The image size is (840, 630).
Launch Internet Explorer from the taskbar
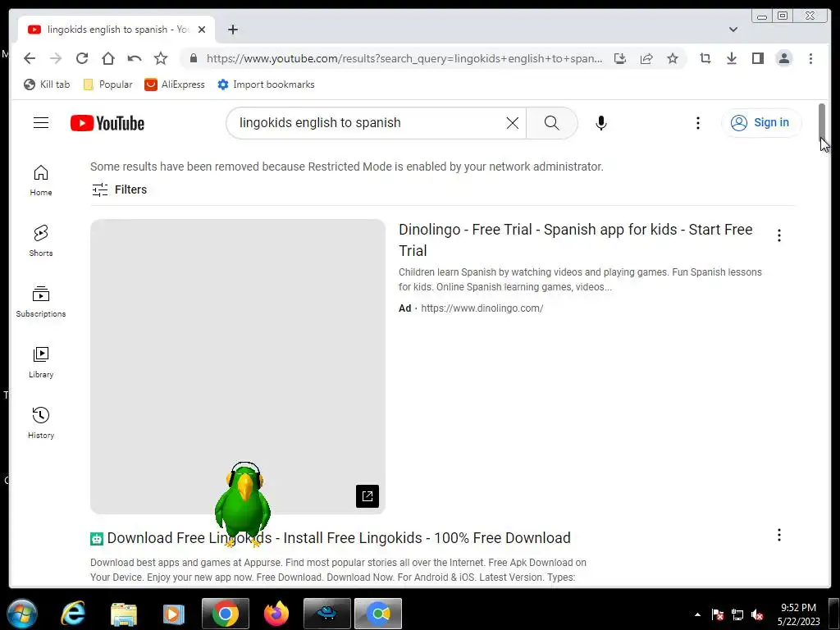tap(73, 614)
